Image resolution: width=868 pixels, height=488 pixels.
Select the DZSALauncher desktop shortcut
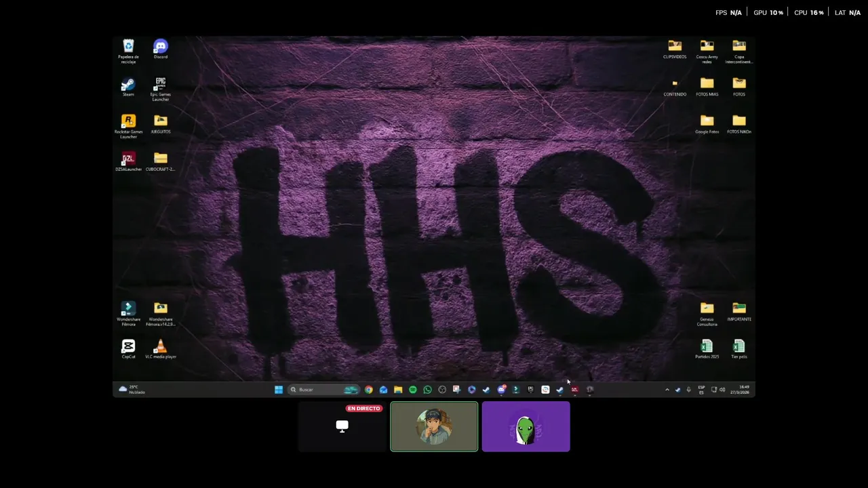[x=128, y=161]
